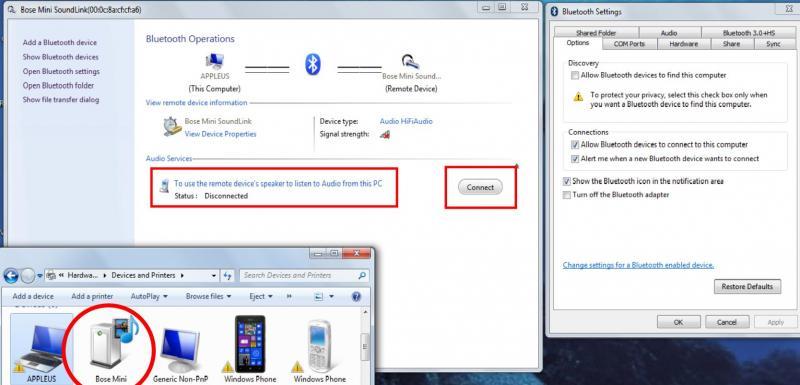Confirm Bluetooth Settings with OK

(678, 322)
